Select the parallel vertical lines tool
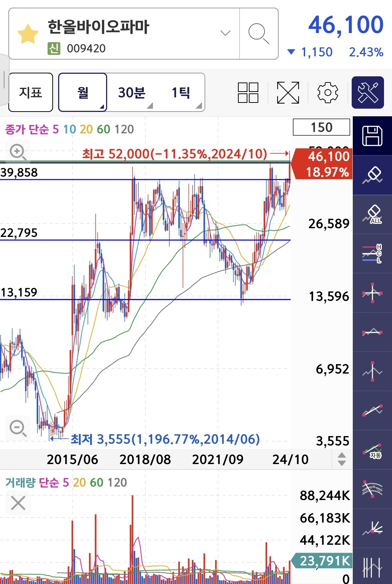 coord(372,566)
